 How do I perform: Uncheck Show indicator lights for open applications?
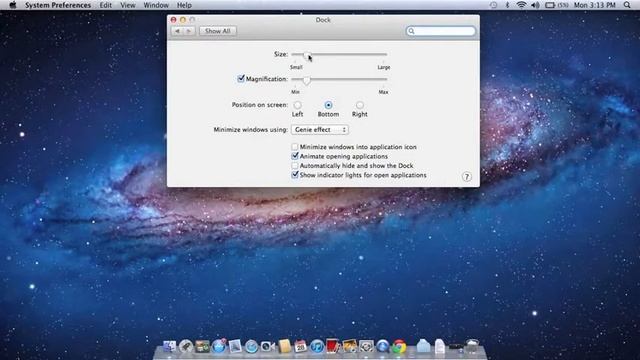(295, 175)
